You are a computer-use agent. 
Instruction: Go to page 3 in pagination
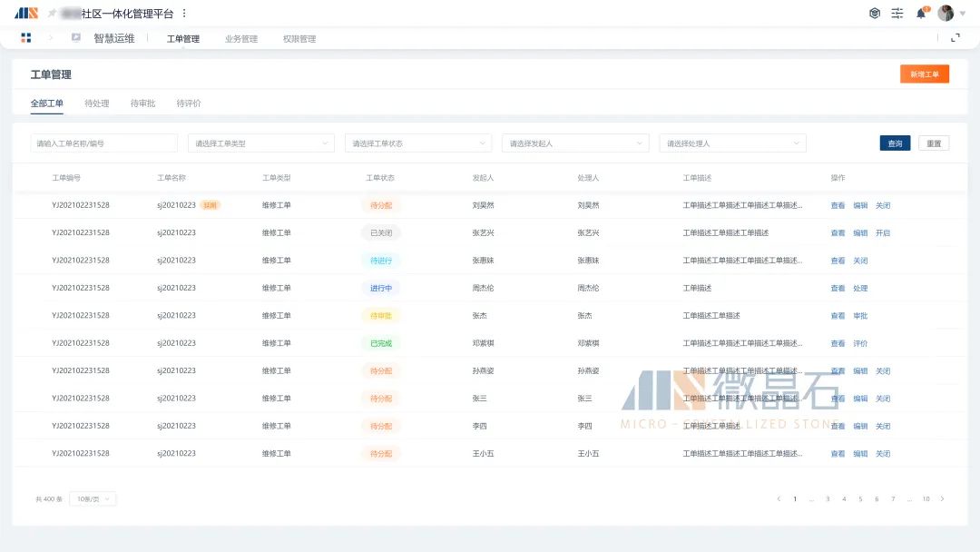pos(828,499)
